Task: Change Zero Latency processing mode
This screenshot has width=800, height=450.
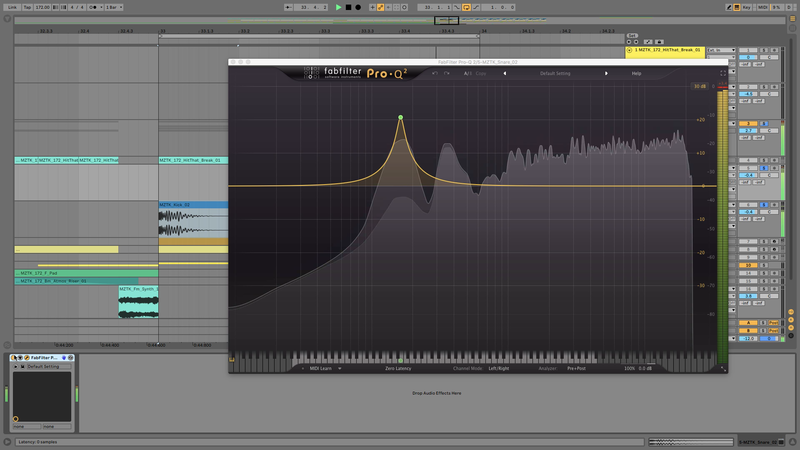Action: point(398,368)
